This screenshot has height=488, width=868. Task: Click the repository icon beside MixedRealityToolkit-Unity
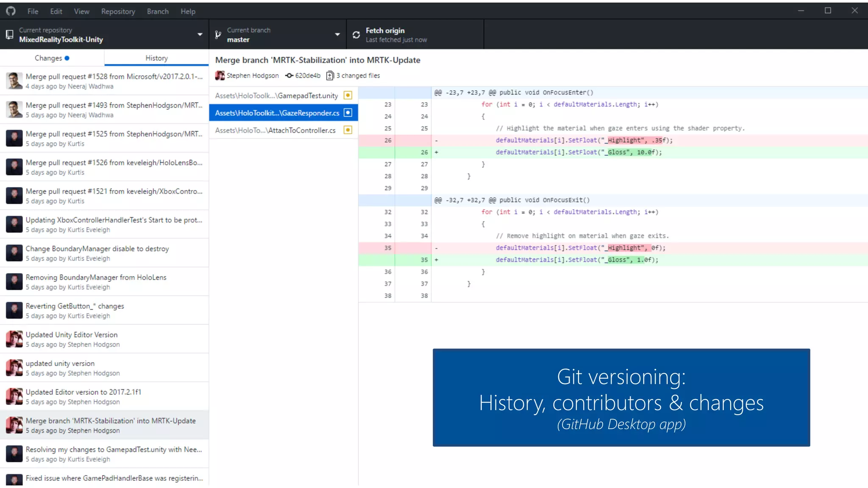[x=9, y=35]
